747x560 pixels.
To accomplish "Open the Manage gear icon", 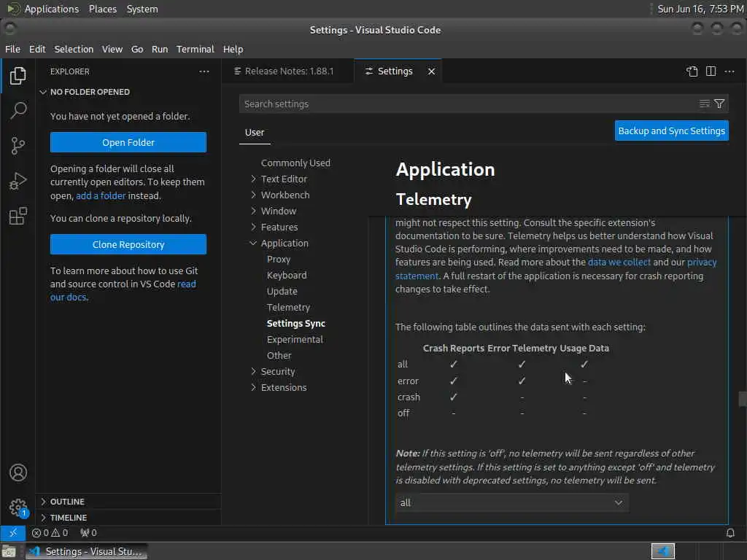I will [18, 507].
